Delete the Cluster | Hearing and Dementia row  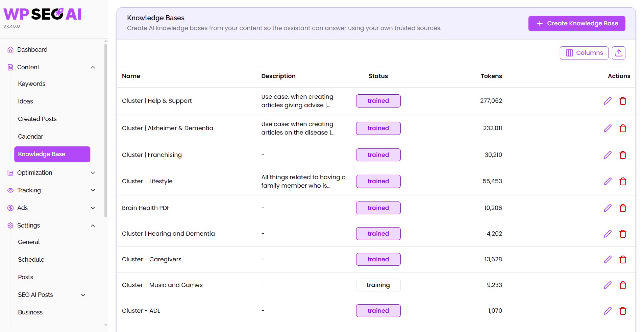point(623,234)
